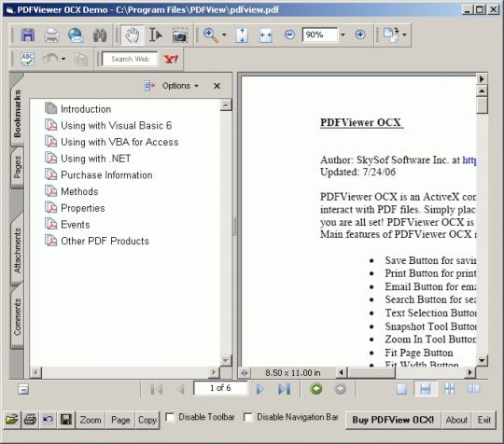
Task: Click the Yahoo search icon
Action: pos(171,59)
